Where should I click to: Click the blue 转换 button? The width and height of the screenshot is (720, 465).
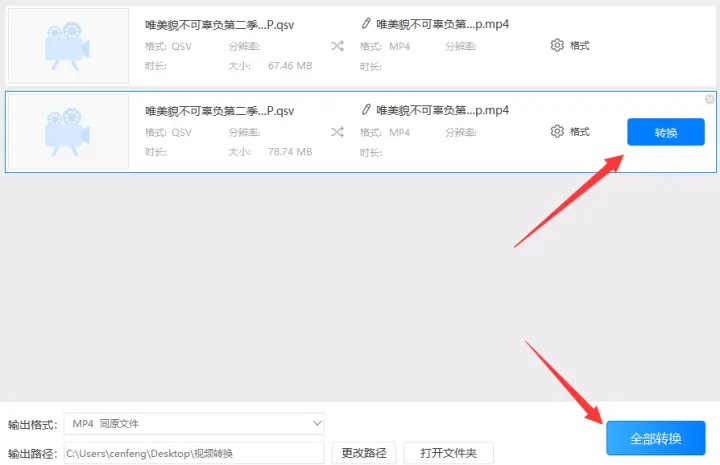click(x=666, y=132)
